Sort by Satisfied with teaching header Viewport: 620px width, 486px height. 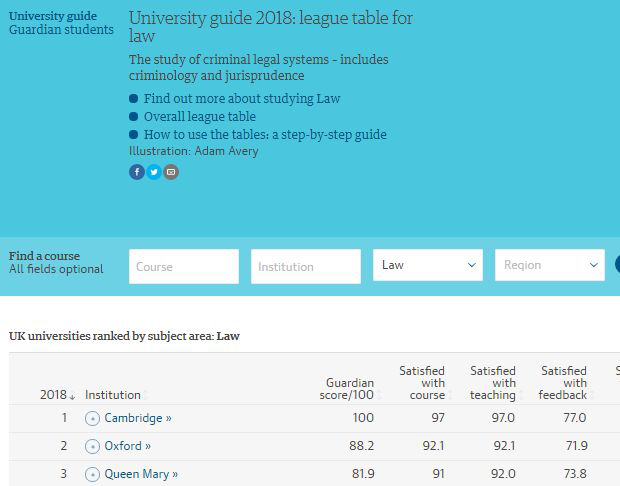492,383
